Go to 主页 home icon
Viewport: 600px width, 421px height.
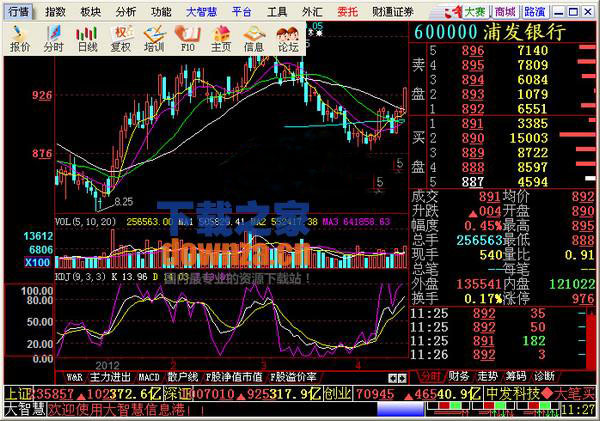point(221,39)
